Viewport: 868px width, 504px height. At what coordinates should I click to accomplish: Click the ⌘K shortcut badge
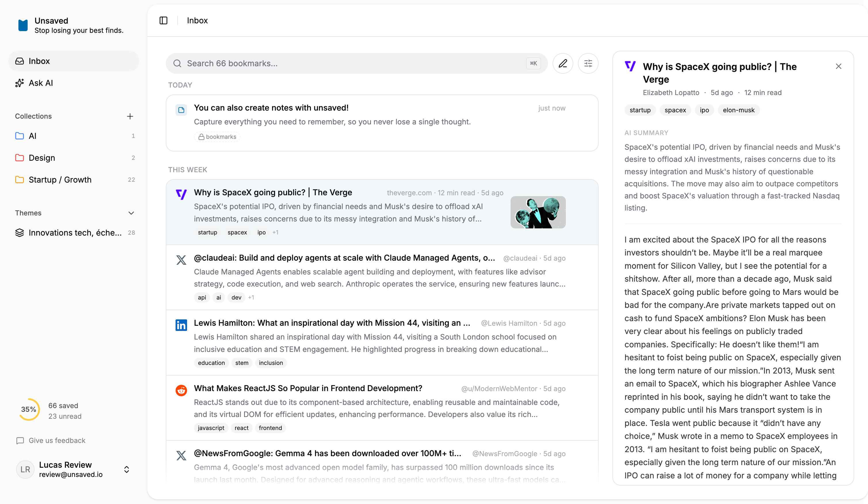point(533,63)
